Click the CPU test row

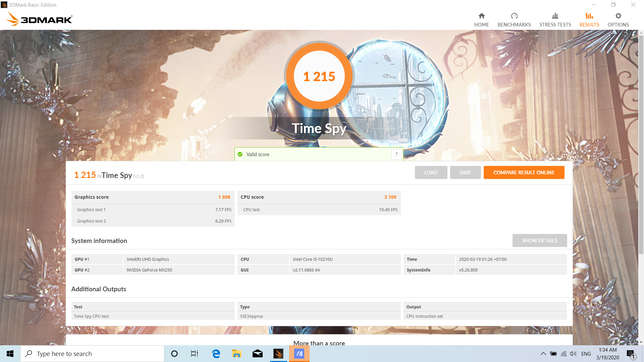(319, 210)
